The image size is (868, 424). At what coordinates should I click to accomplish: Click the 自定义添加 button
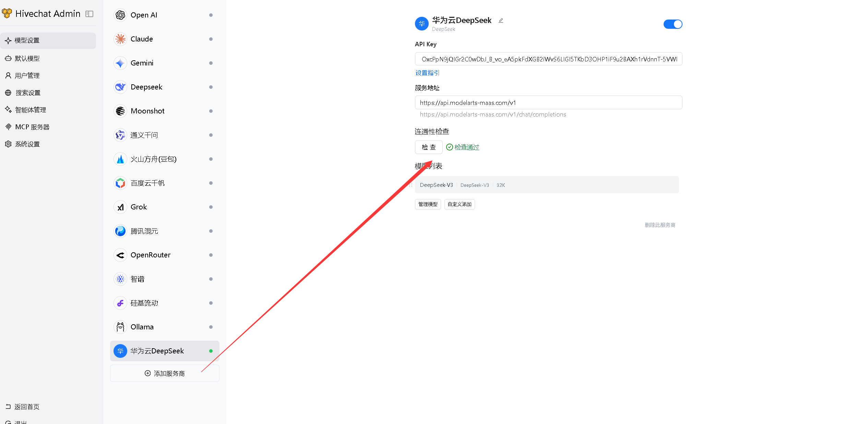460,204
